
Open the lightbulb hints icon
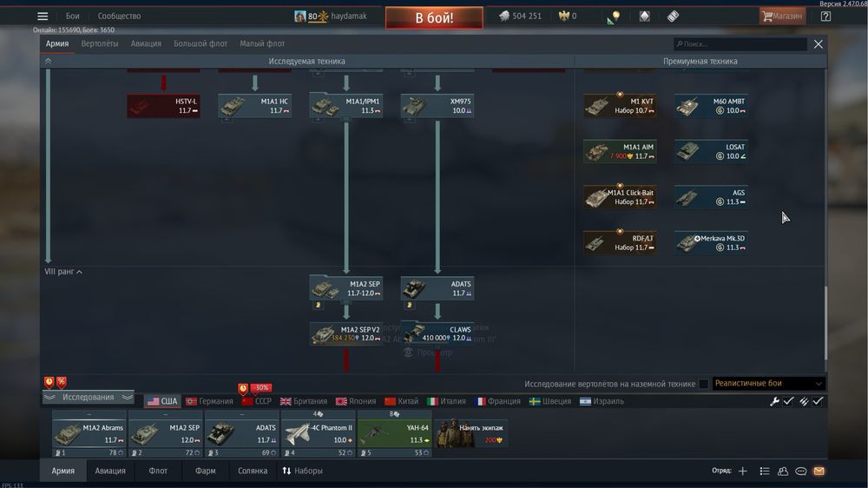(x=614, y=17)
